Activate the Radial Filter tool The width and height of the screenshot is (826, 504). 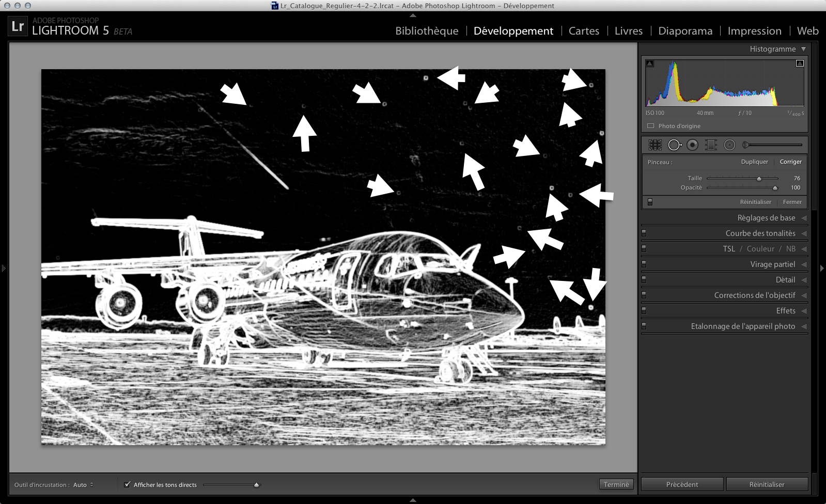(729, 145)
